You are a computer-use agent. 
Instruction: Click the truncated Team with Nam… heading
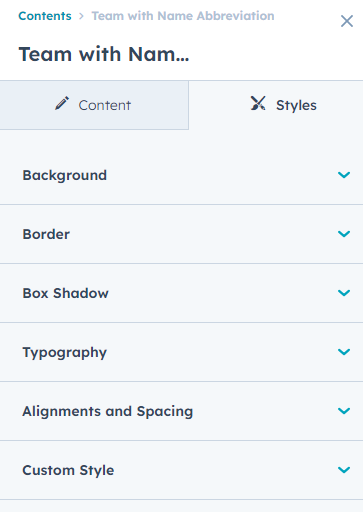104,54
